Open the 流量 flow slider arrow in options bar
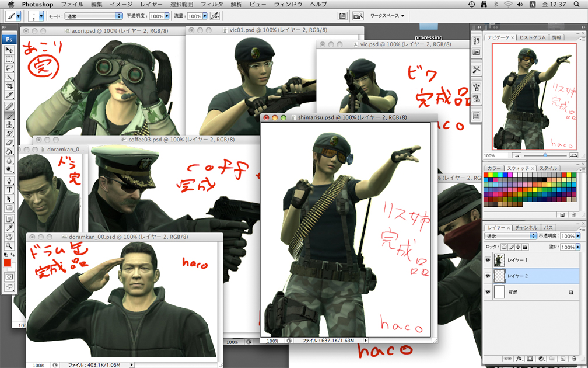The image size is (588, 368). tap(205, 16)
